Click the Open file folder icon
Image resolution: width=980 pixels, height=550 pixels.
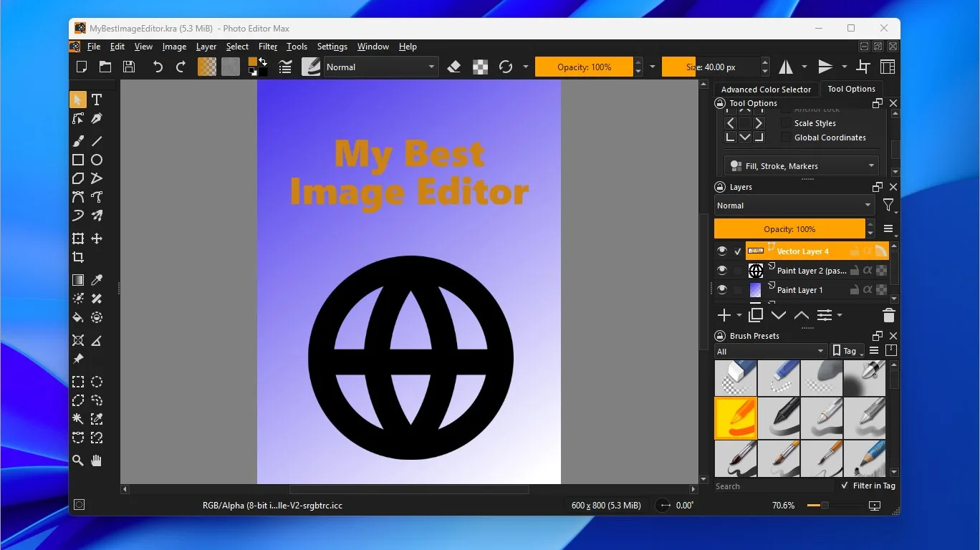[105, 67]
